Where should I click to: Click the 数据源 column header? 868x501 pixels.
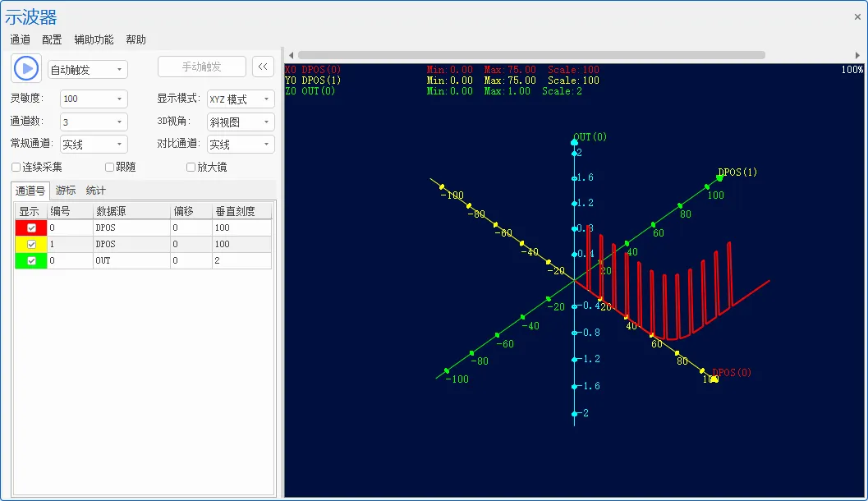131,211
